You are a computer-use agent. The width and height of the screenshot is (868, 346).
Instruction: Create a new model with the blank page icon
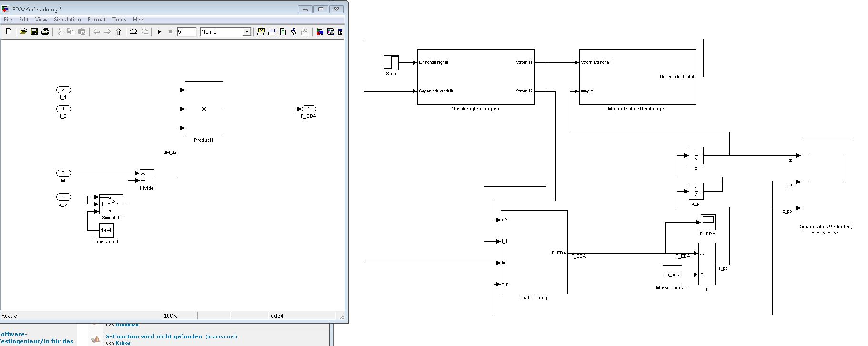pos(9,32)
